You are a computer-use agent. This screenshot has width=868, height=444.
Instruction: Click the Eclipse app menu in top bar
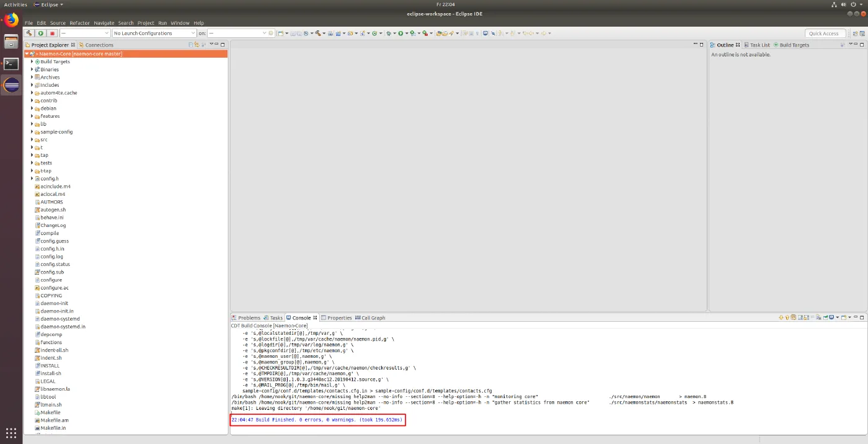click(x=50, y=4)
